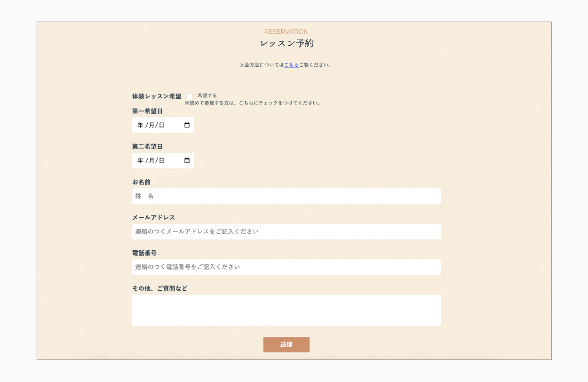Select the month segment of 第二希望日
Screen dimensions: 588x382
click(x=151, y=160)
